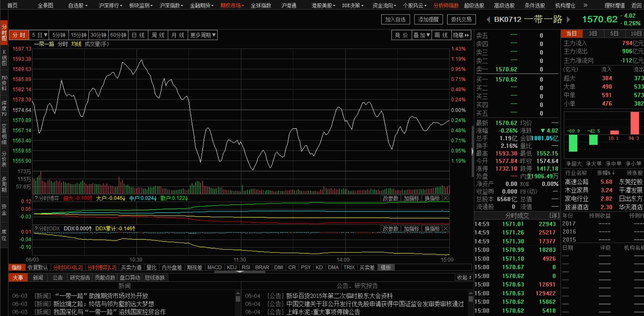The height and width of the screenshot is (316, 644).
Task: Click the small triangle handle under indicator tabs
Action: [x=240, y=272]
